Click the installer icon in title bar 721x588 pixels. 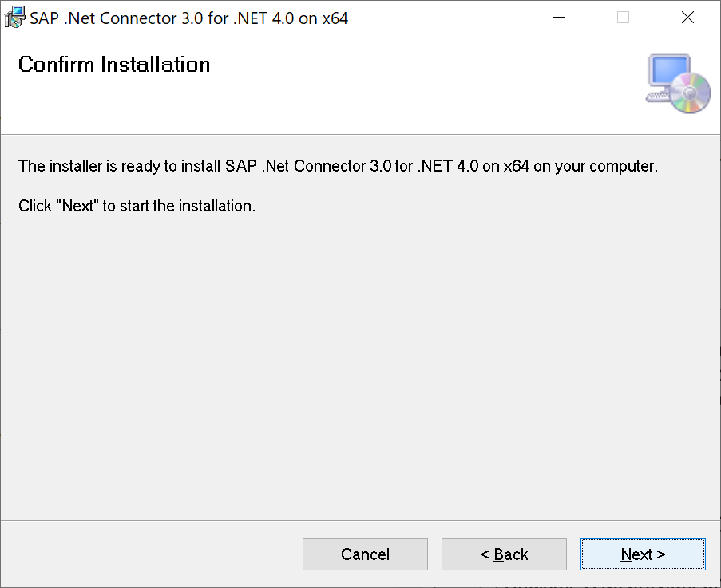pyautogui.click(x=14, y=18)
